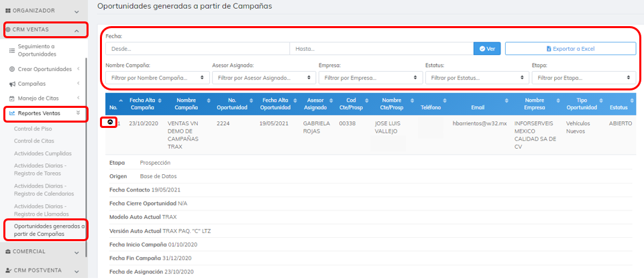Click the CRM Postventa user icon
The height and width of the screenshot is (280, 644).
[x=8, y=270]
